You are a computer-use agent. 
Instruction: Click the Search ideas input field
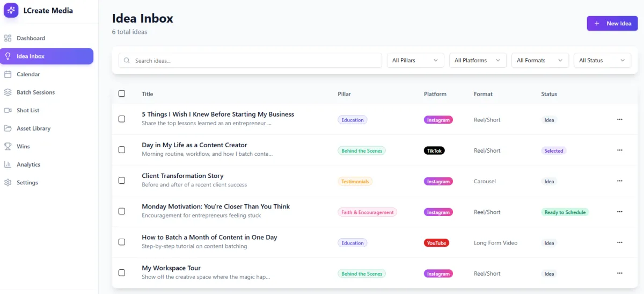point(250,61)
